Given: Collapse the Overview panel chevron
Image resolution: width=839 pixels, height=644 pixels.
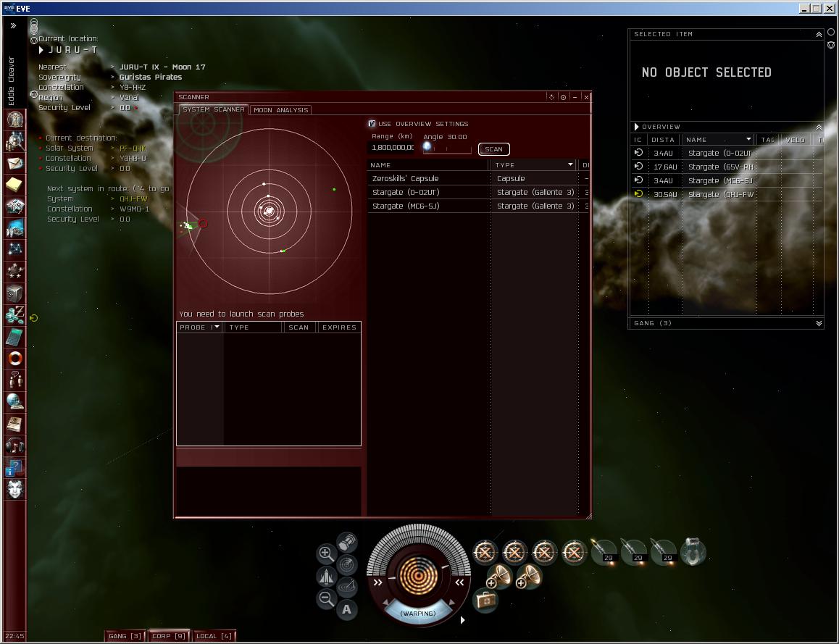Looking at the screenshot, I should point(819,127).
